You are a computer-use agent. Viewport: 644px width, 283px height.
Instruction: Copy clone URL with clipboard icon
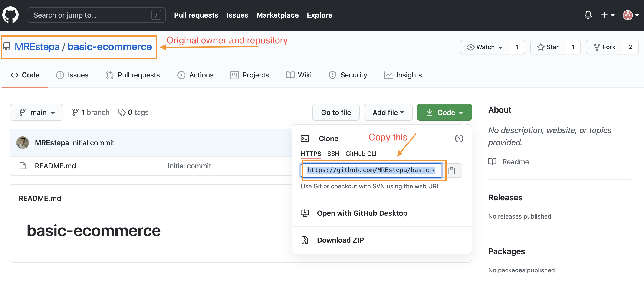(451, 170)
